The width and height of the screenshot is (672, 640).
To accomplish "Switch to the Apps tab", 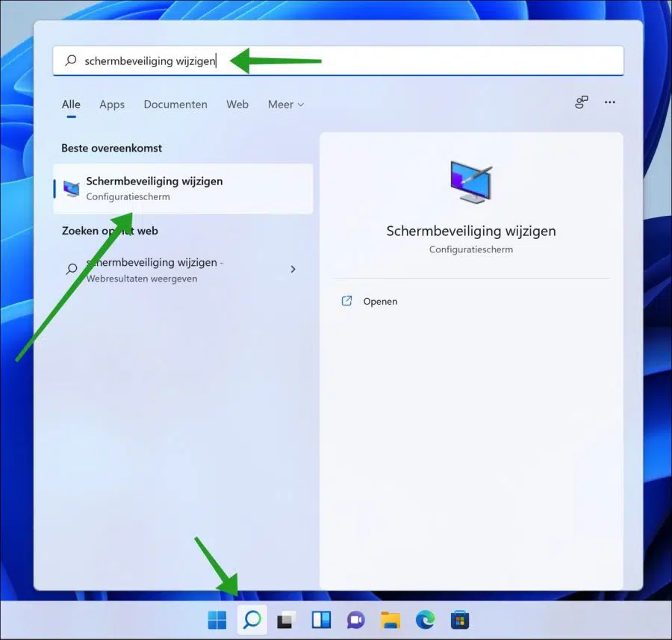I will tap(112, 104).
